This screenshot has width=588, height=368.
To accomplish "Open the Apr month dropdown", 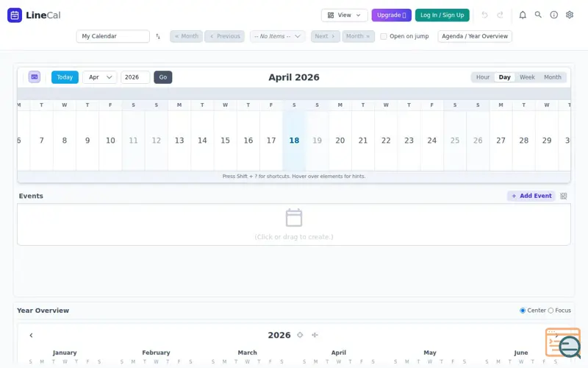I will [100, 77].
